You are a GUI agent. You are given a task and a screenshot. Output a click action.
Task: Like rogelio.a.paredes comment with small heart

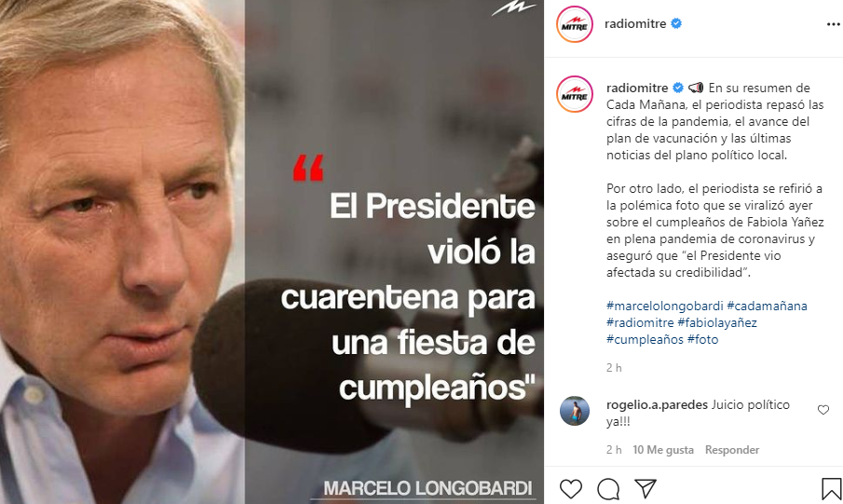(x=823, y=410)
